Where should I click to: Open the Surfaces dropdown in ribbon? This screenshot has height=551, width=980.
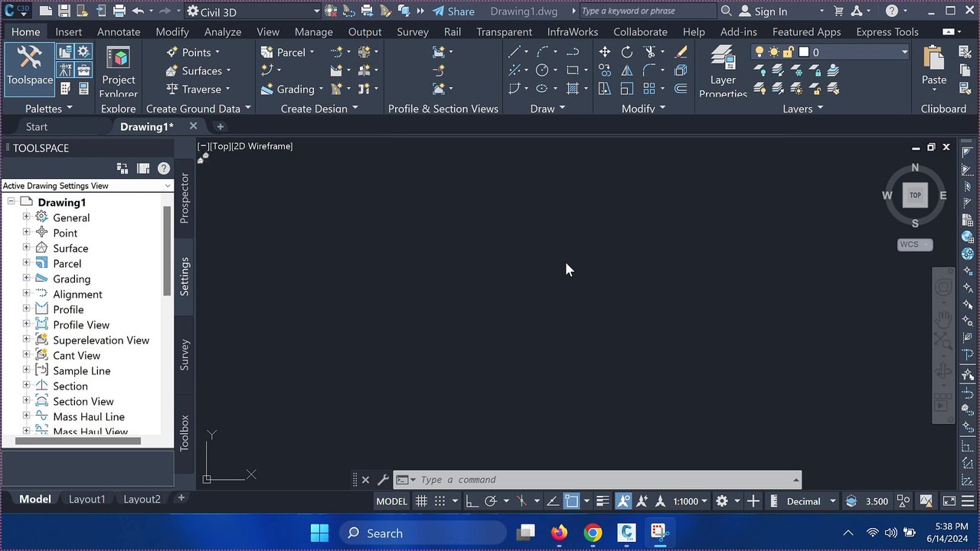click(x=198, y=70)
